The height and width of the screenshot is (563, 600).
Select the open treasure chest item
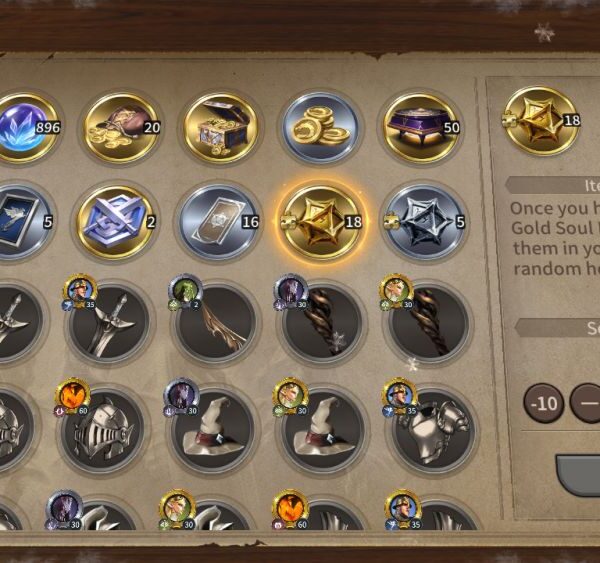click(x=221, y=128)
